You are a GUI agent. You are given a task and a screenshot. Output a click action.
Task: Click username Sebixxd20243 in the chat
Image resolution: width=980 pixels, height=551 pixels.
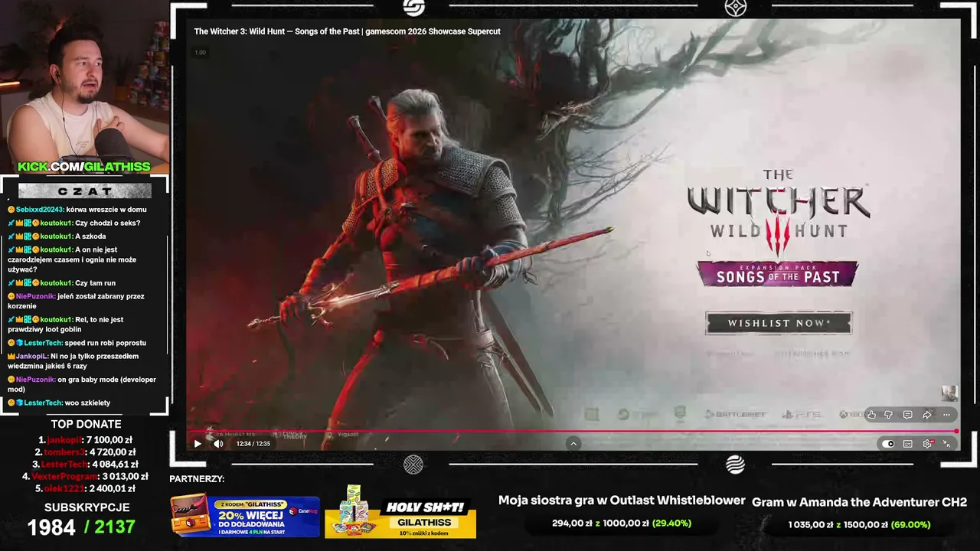40,210
